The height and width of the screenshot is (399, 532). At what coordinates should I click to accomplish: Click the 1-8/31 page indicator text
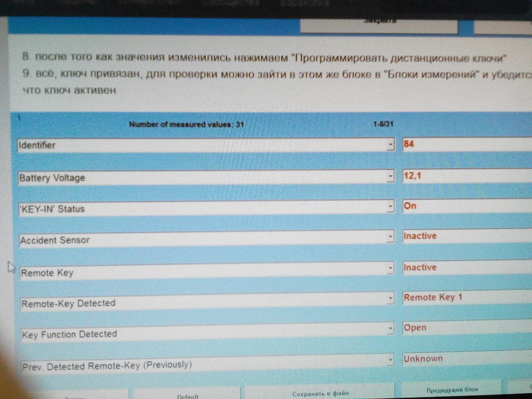coord(383,124)
